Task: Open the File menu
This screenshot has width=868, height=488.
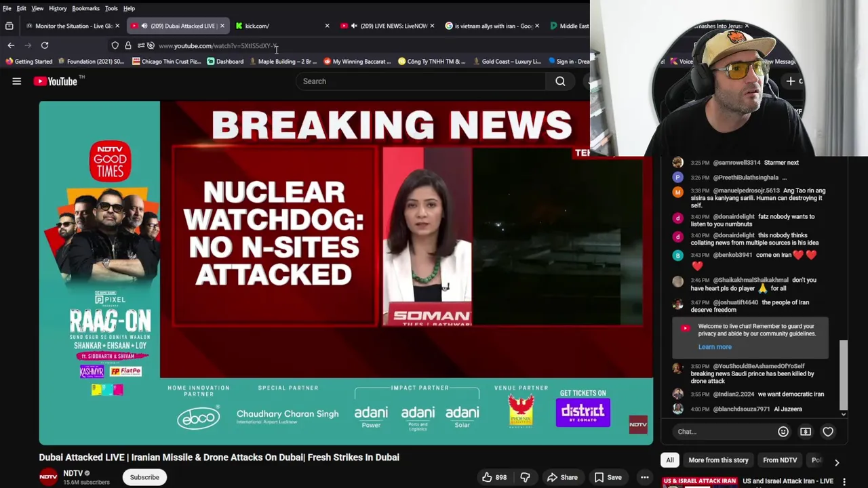Action: point(7,8)
